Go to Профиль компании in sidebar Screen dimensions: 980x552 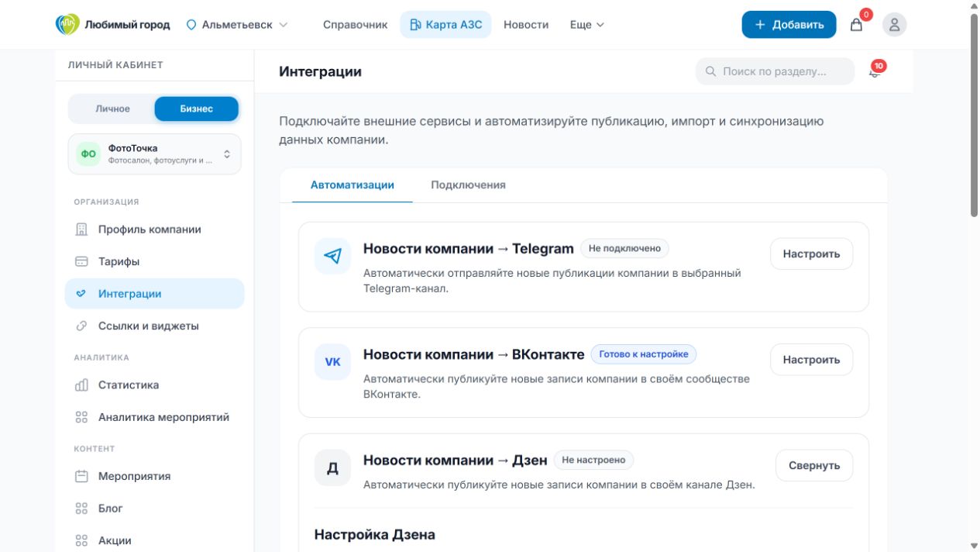click(x=155, y=229)
